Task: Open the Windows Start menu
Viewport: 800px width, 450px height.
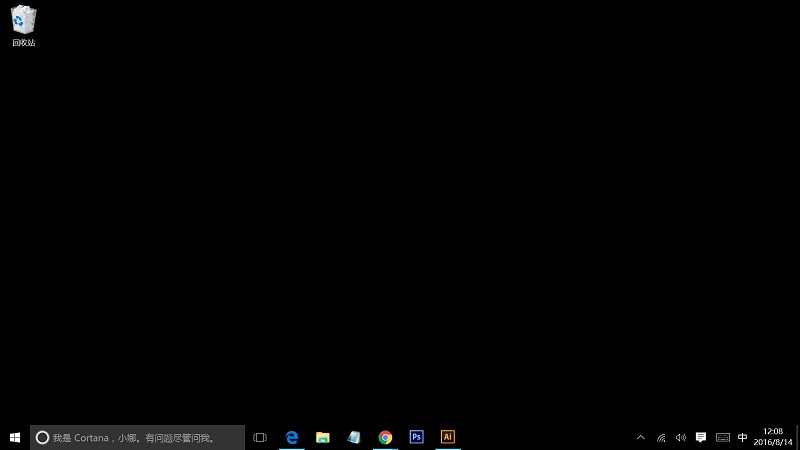Action: [15, 437]
